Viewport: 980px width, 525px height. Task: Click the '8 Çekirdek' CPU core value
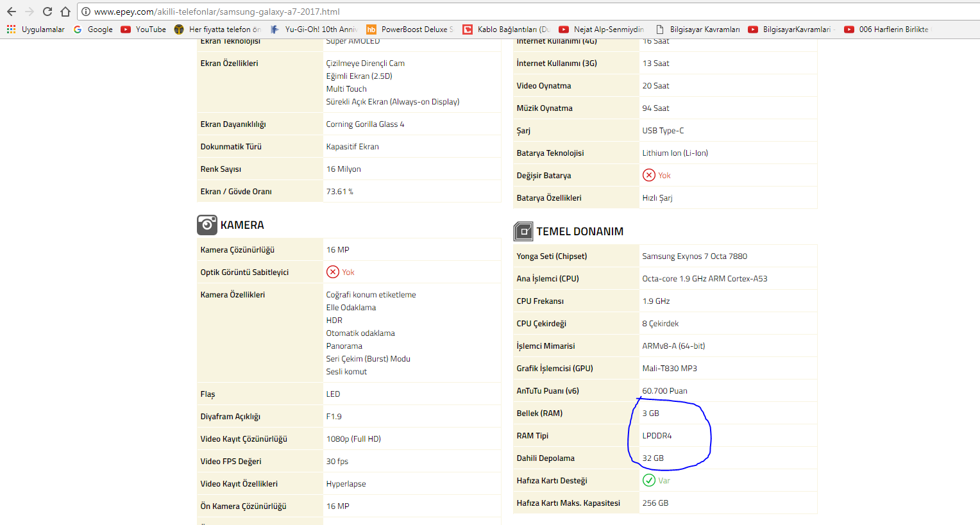point(661,324)
